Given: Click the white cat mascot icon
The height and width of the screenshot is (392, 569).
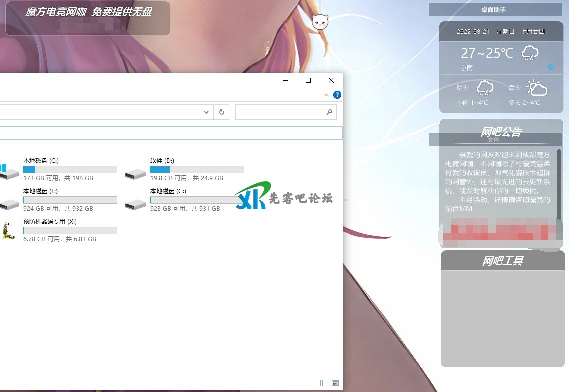Looking at the screenshot, I should click(x=319, y=22).
